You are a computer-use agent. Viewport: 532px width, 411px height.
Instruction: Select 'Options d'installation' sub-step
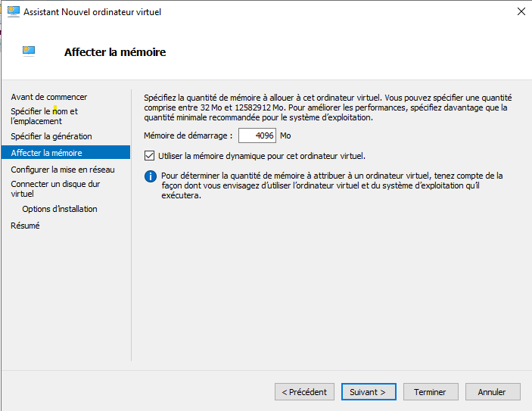tap(60, 209)
